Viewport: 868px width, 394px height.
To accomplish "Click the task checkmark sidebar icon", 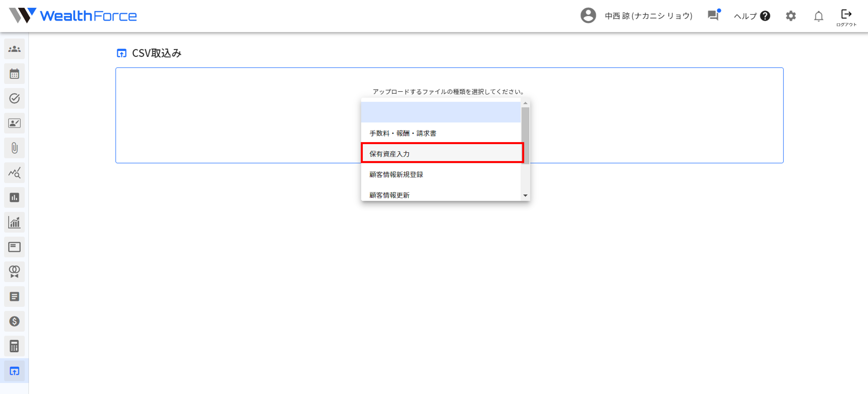I will pos(14,98).
